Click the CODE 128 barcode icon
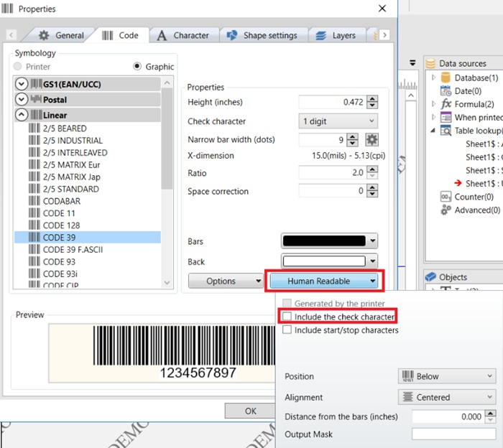The width and height of the screenshot is (503, 448). click(x=34, y=225)
